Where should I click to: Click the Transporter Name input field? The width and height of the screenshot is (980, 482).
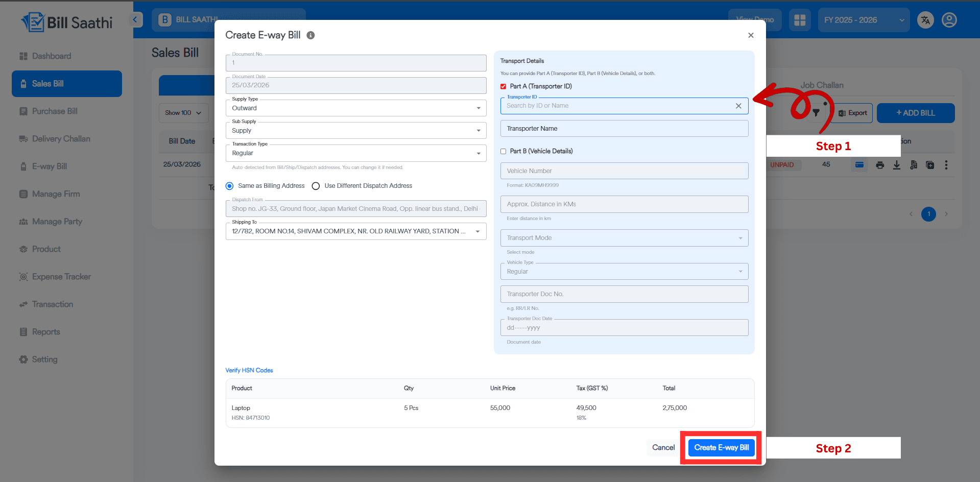pyautogui.click(x=624, y=129)
